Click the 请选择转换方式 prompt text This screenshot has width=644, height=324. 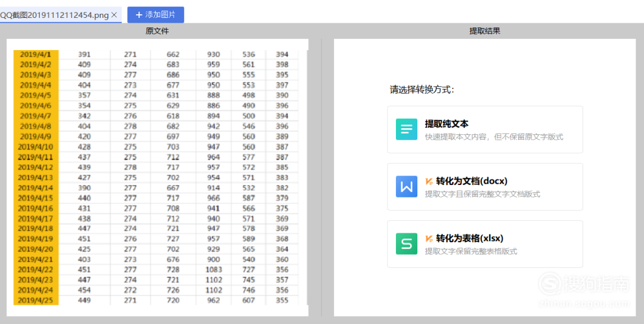422,90
